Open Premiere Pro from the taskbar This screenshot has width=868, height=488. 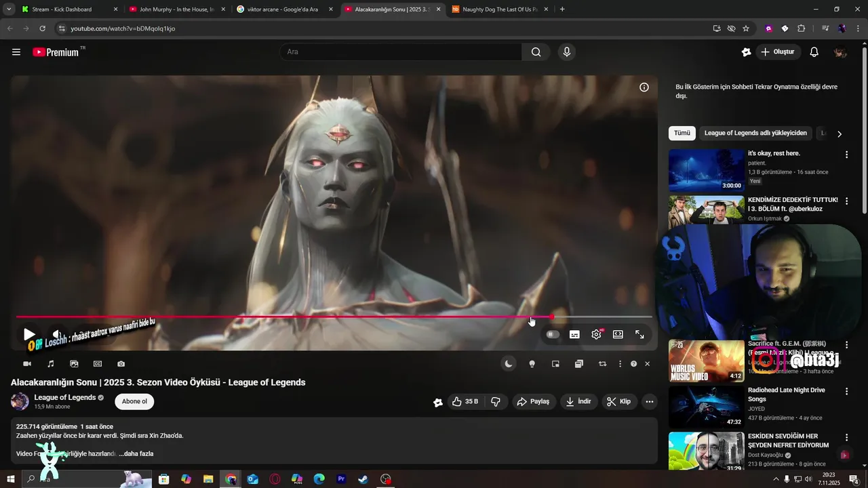[341, 479]
